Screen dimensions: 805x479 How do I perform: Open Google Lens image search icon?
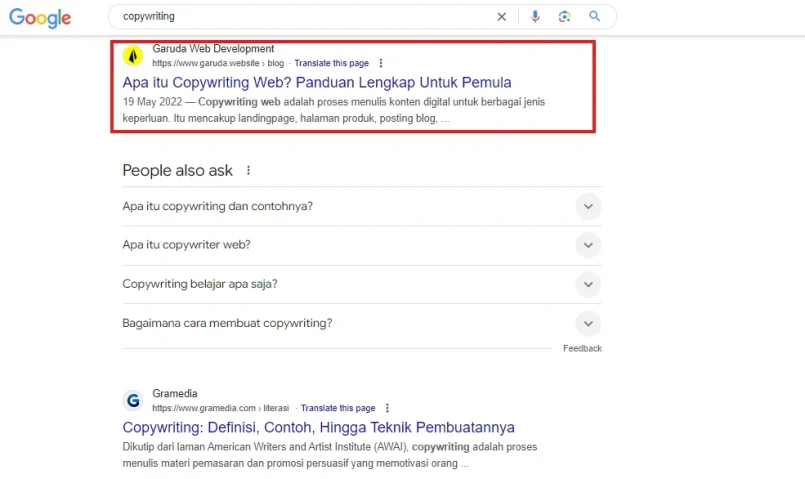pyautogui.click(x=564, y=16)
